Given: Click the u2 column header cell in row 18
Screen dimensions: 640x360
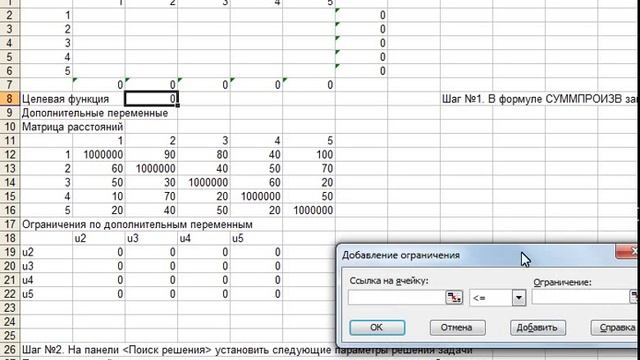Looking at the screenshot, I should coord(99,238).
